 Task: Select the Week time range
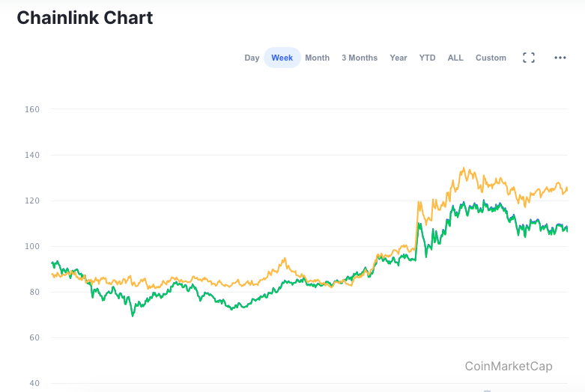tap(282, 58)
